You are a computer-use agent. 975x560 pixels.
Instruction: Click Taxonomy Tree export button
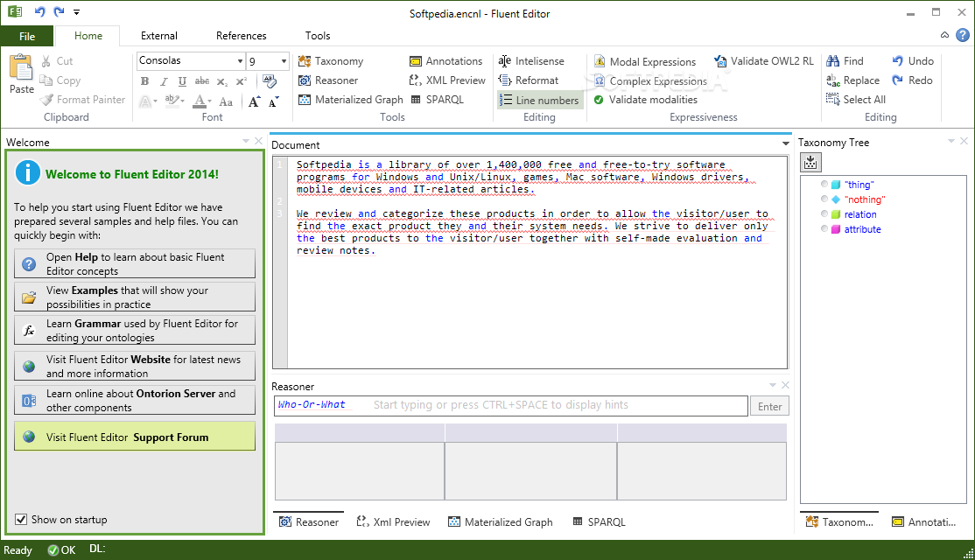[x=810, y=163]
